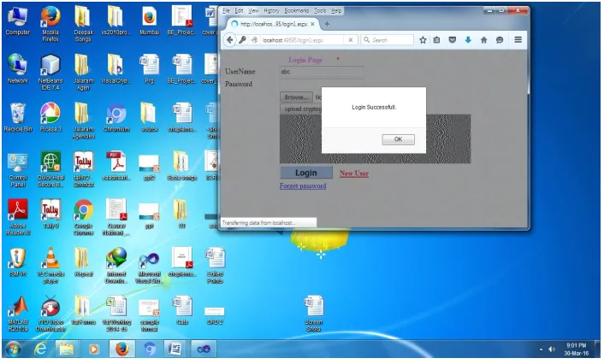Show bookmarks list icon in Firefox toolbar
The height and width of the screenshot is (364, 604).
(437, 39)
